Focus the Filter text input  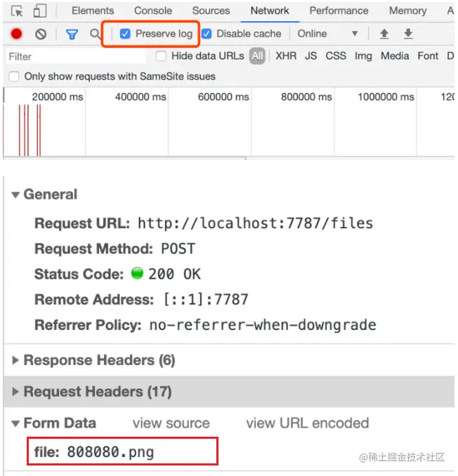coord(76,56)
